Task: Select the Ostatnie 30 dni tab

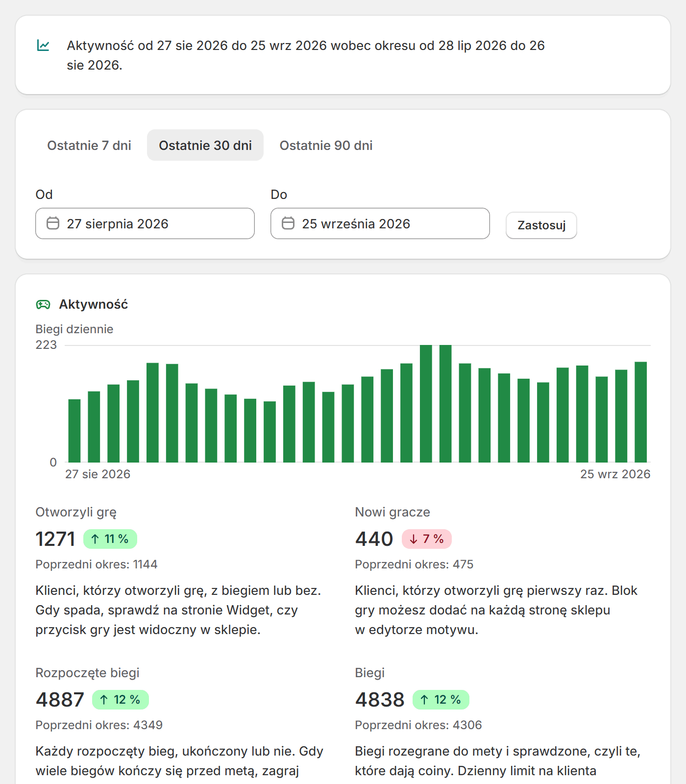Action: (205, 145)
